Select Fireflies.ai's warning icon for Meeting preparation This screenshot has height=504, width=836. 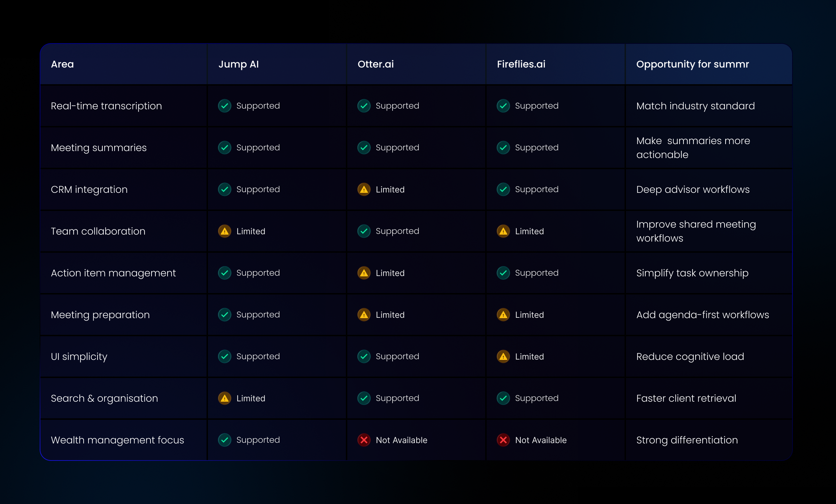click(503, 315)
